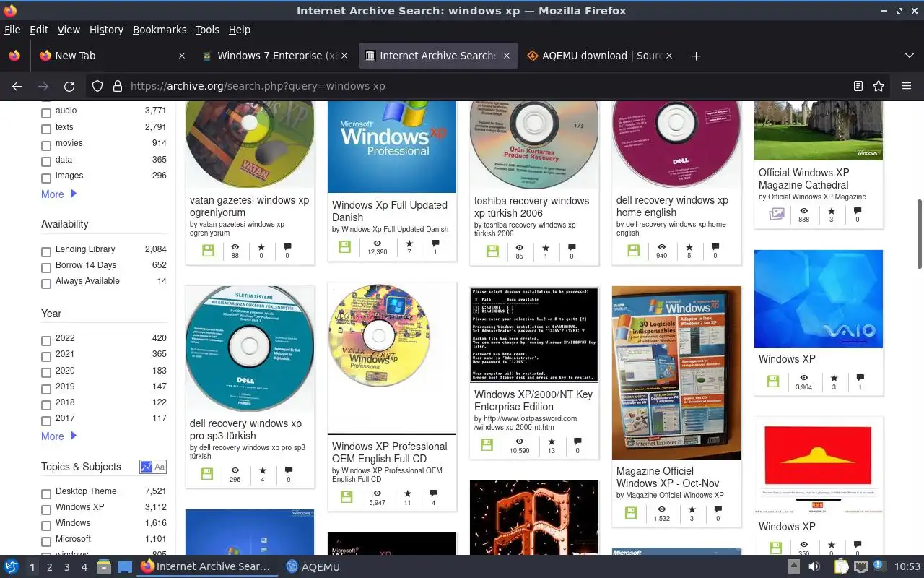Switch topics view to Aa text icon
This screenshot has height=578, width=924.
(160, 467)
